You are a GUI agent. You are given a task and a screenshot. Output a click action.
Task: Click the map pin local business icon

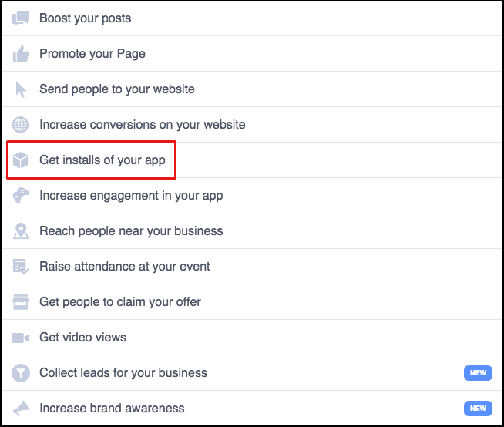click(21, 231)
